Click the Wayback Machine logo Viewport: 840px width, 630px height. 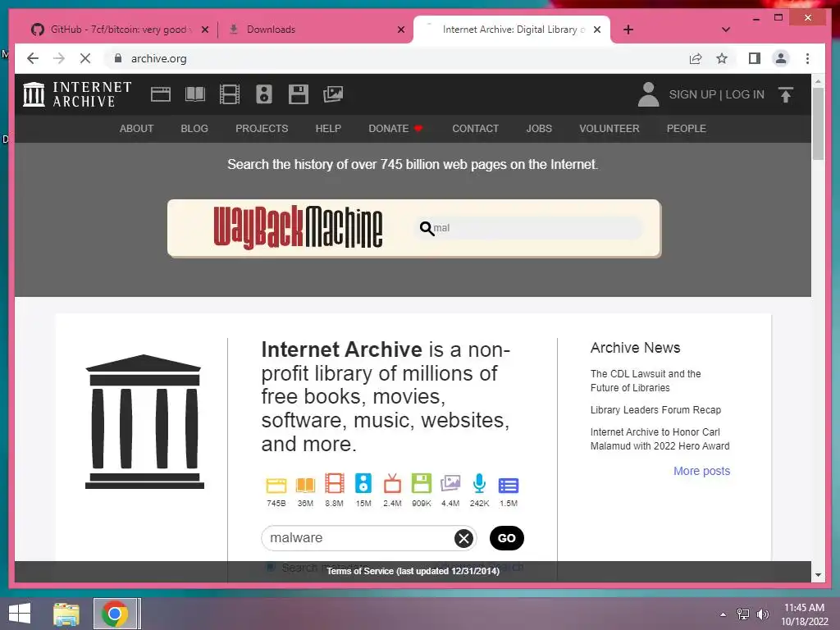[x=298, y=228]
